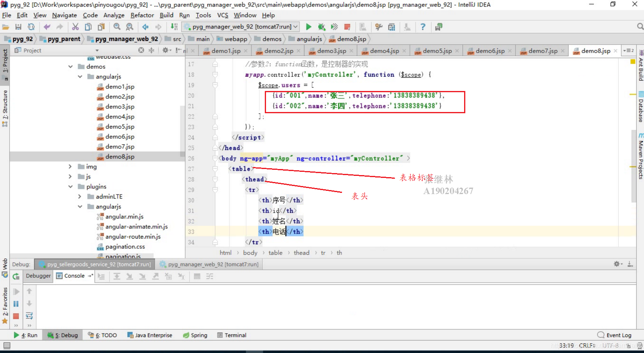Open the Terminal tool window
Image resolution: width=644 pixels, height=353 pixels.
click(232, 335)
